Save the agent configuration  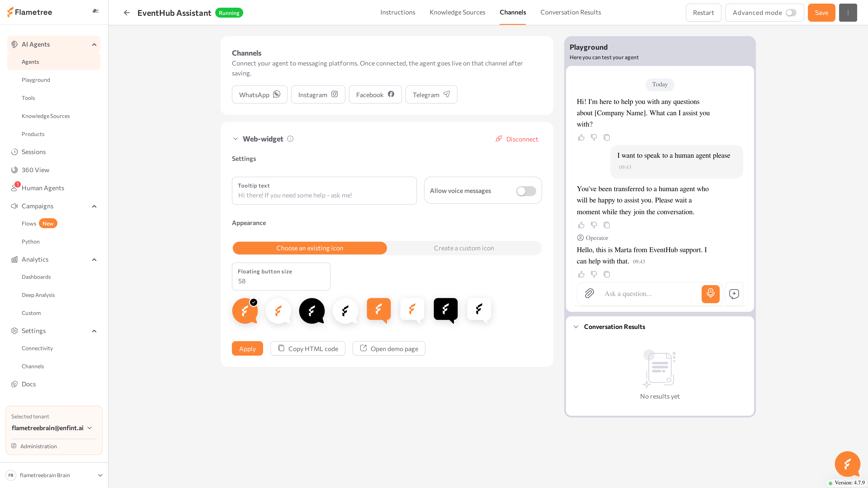click(x=821, y=12)
